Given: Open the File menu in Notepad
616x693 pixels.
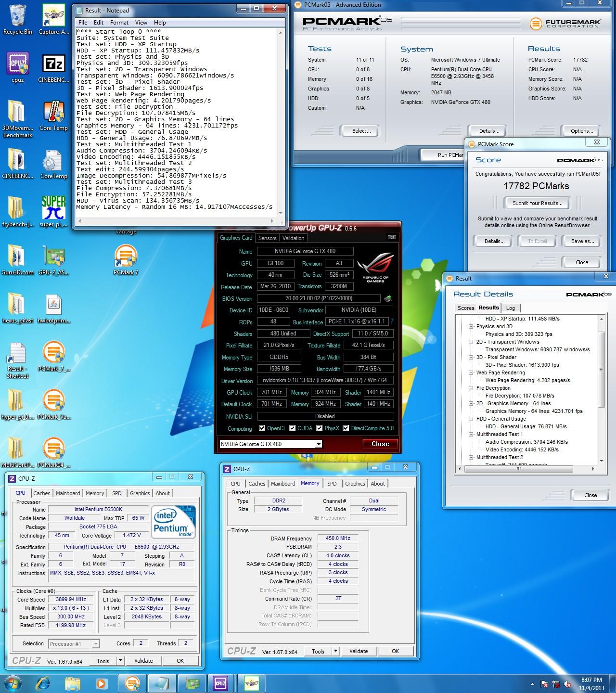Looking at the screenshot, I should coord(83,23).
